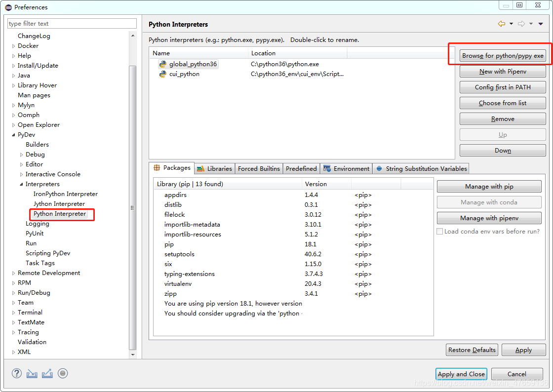
Task: Click the export preferences icon
Action: [47, 373]
